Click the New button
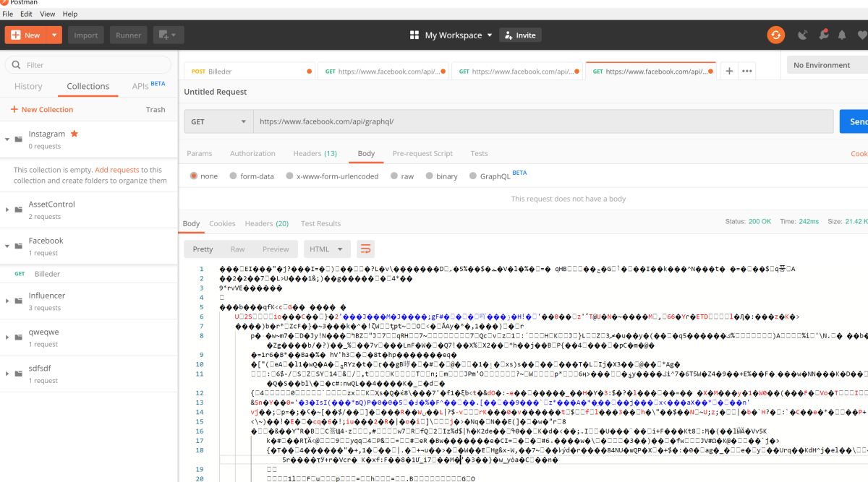This screenshot has height=482, width=868. [26, 35]
